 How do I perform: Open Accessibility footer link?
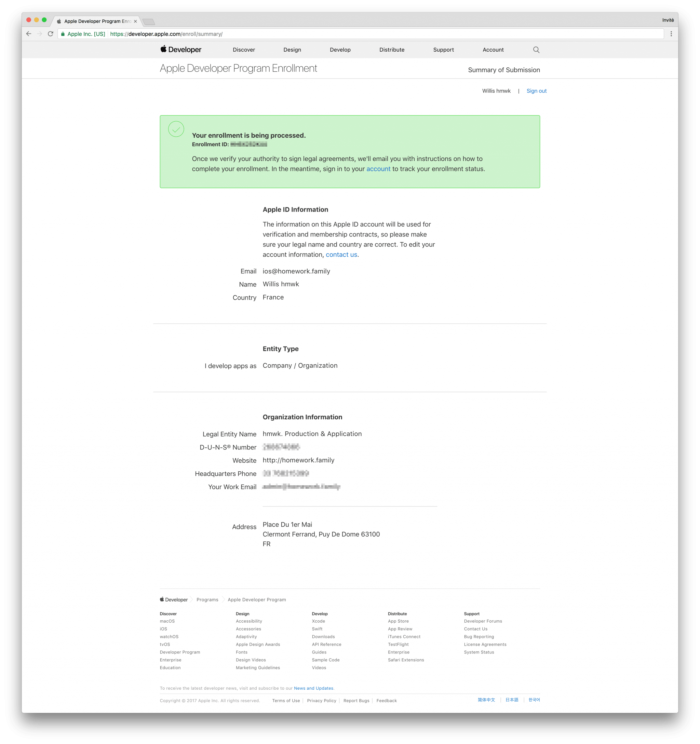pos(248,621)
